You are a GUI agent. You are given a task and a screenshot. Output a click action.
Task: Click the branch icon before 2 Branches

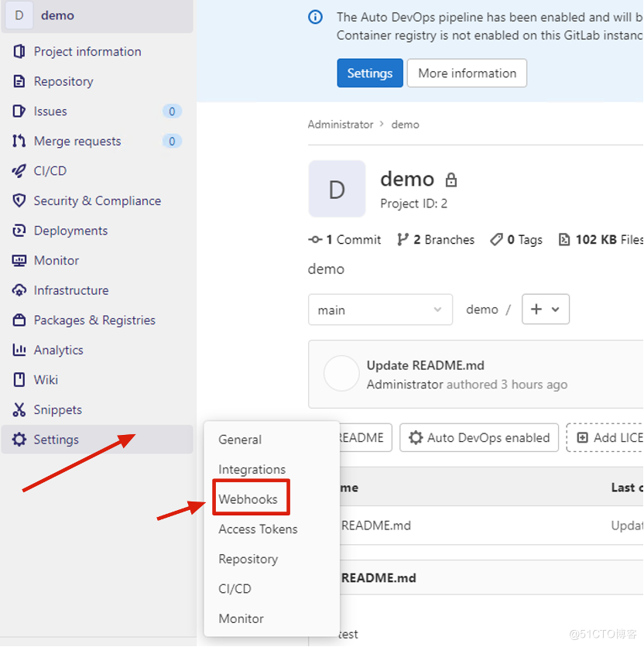click(x=403, y=239)
